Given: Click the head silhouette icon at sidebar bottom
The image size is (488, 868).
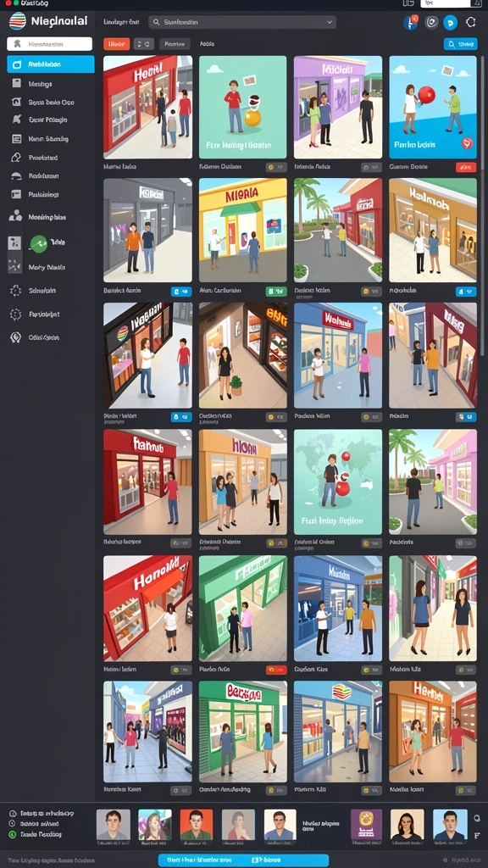Looking at the screenshot, I should (x=15, y=337).
